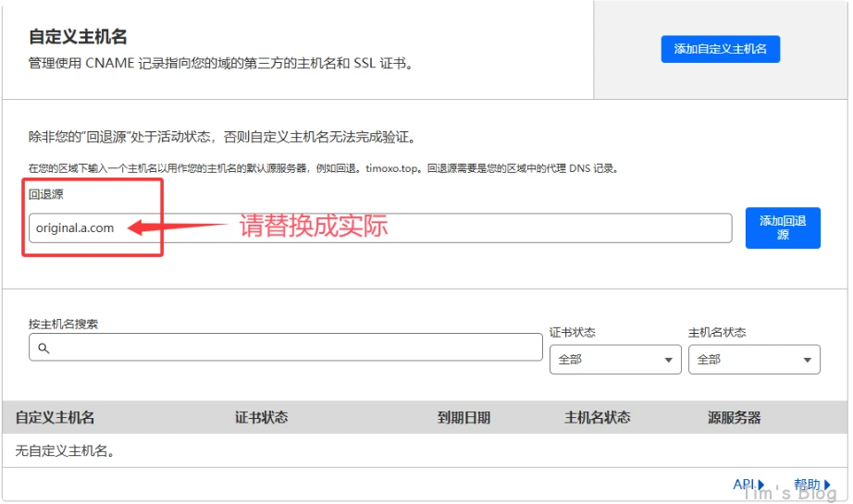Open the 主机名状态 filter dropdown

pyautogui.click(x=753, y=360)
